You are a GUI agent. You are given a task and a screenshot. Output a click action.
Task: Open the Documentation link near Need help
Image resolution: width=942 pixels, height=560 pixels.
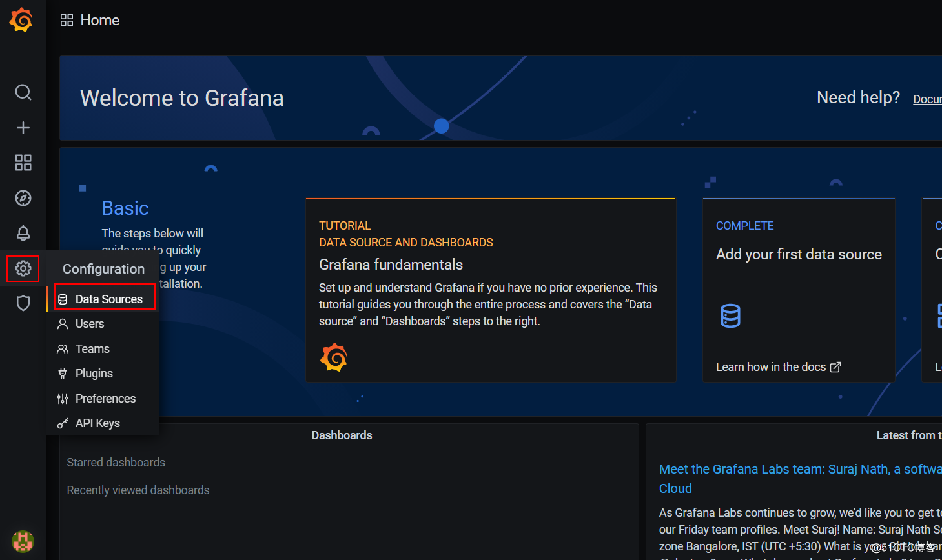pos(927,99)
